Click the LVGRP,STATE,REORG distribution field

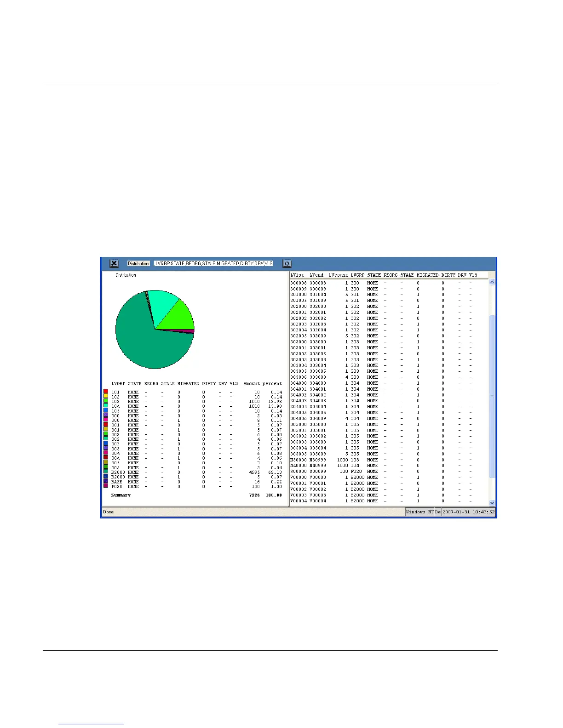214,263
